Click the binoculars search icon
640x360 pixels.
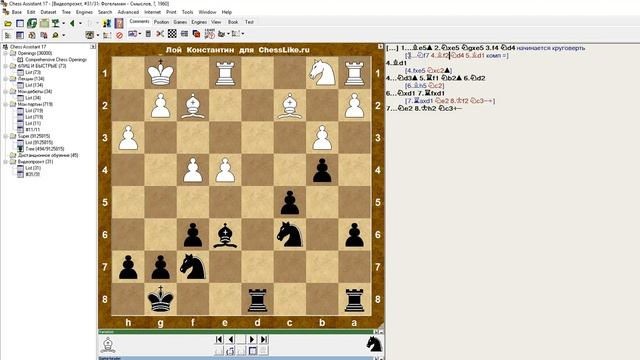[x=55, y=35]
